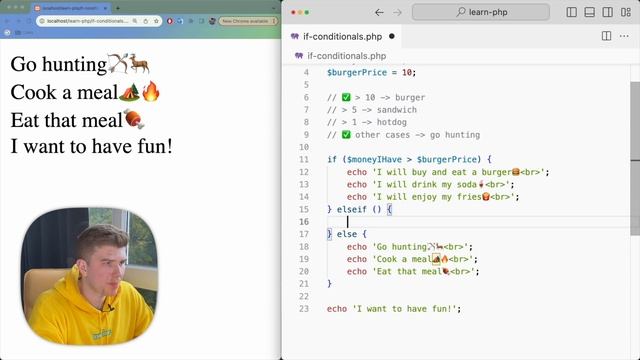Open editor More Actions ellipsis menu
The image size is (640, 360).
[x=624, y=36]
